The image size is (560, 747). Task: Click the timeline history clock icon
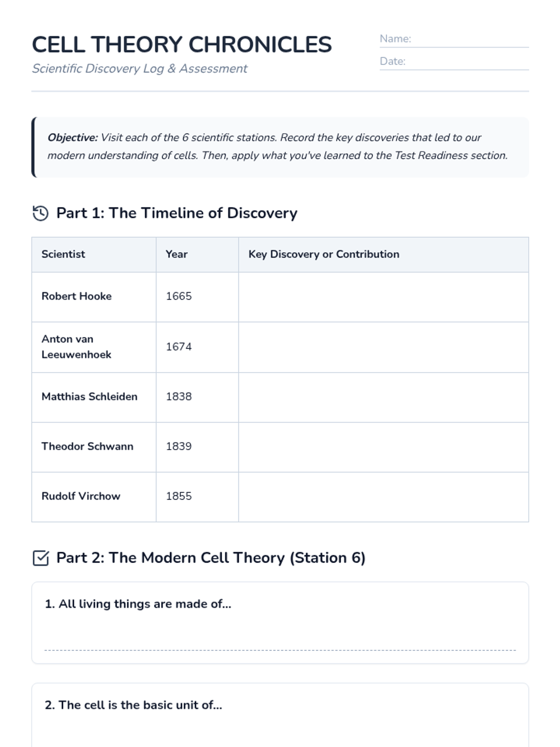click(x=41, y=213)
